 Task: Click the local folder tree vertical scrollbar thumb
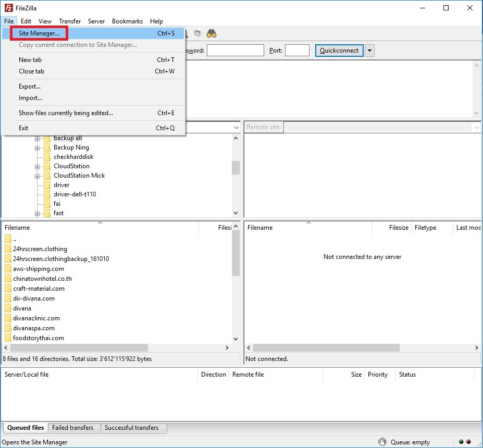coord(236,168)
